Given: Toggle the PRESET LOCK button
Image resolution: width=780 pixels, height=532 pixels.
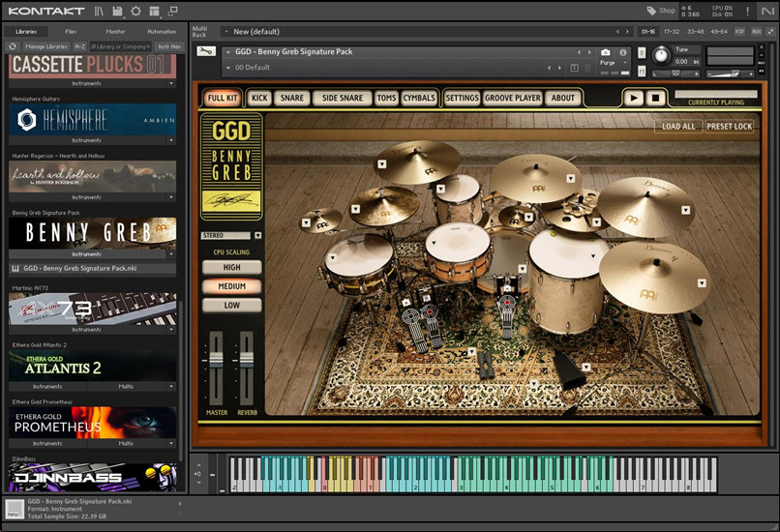Looking at the screenshot, I should (x=729, y=127).
